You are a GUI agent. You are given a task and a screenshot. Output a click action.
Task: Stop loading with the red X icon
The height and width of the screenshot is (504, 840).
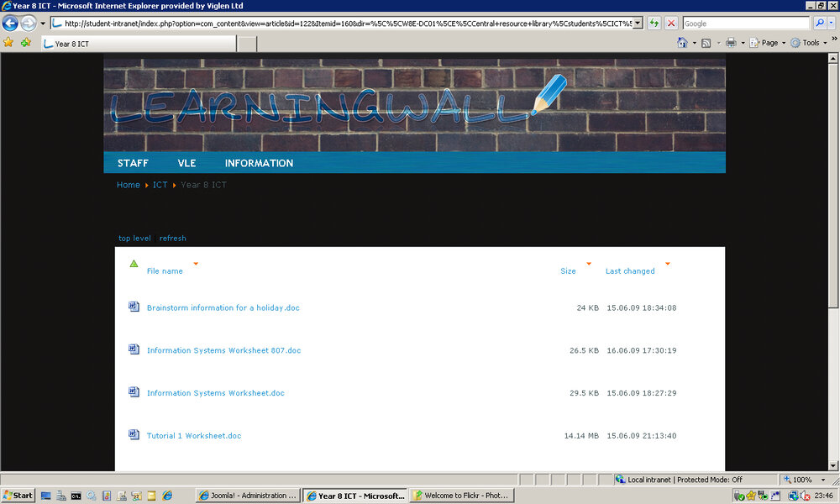click(x=670, y=24)
